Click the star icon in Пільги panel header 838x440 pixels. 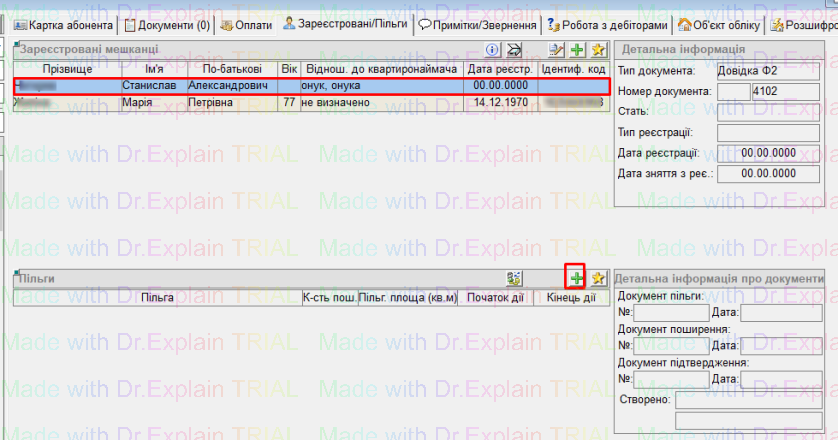tap(598, 278)
